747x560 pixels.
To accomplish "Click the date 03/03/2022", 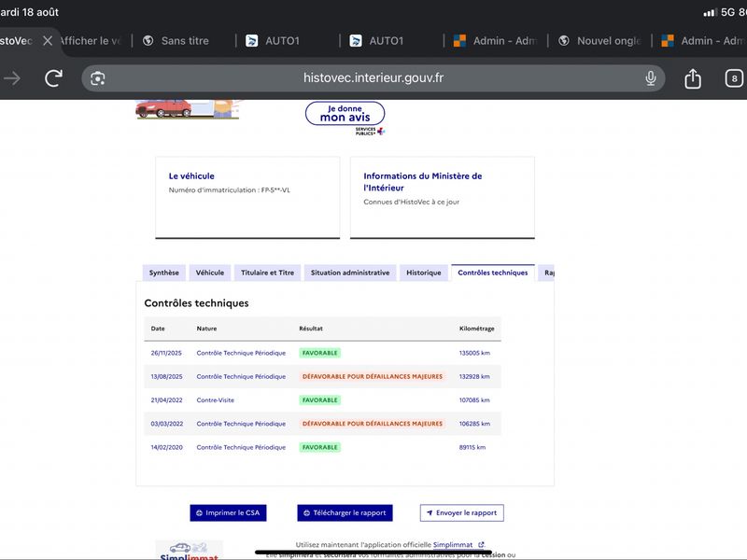I will coord(167,424).
